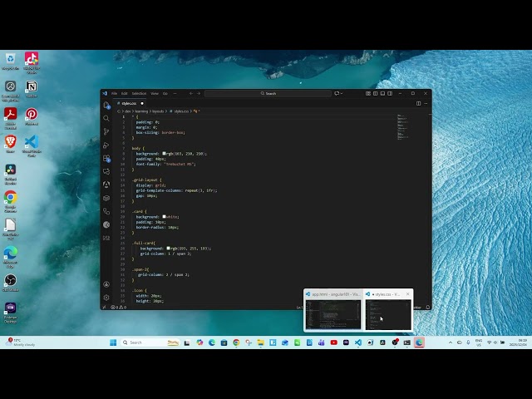Open the Angular icon in the activity bar
Image resolution: width=532 pixels, height=399 pixels.
click(106, 185)
